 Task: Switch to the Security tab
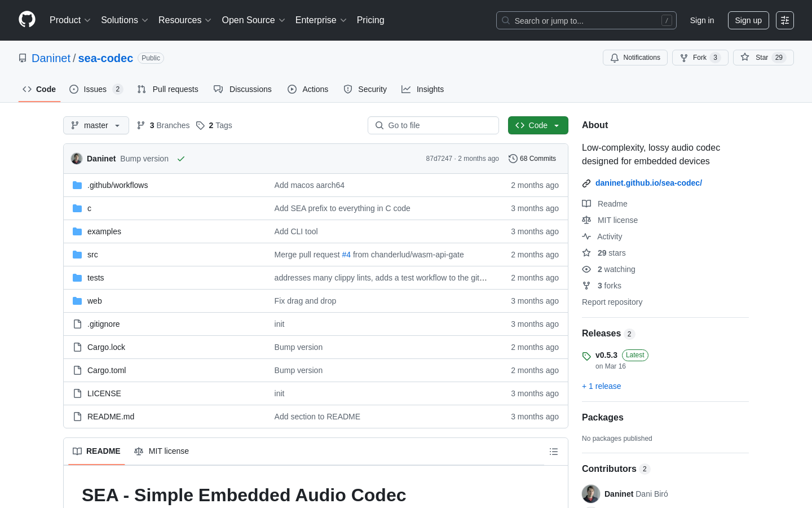coord(365,89)
